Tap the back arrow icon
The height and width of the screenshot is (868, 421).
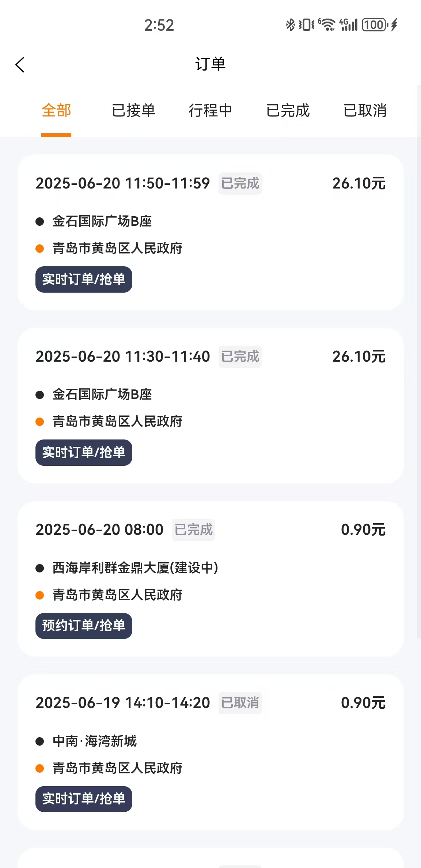click(x=20, y=65)
